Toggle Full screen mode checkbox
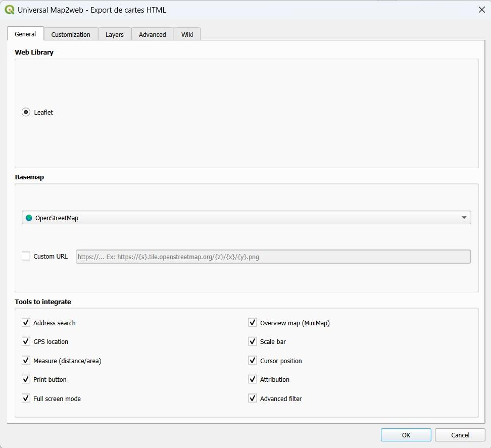The image size is (491, 448). (x=26, y=398)
